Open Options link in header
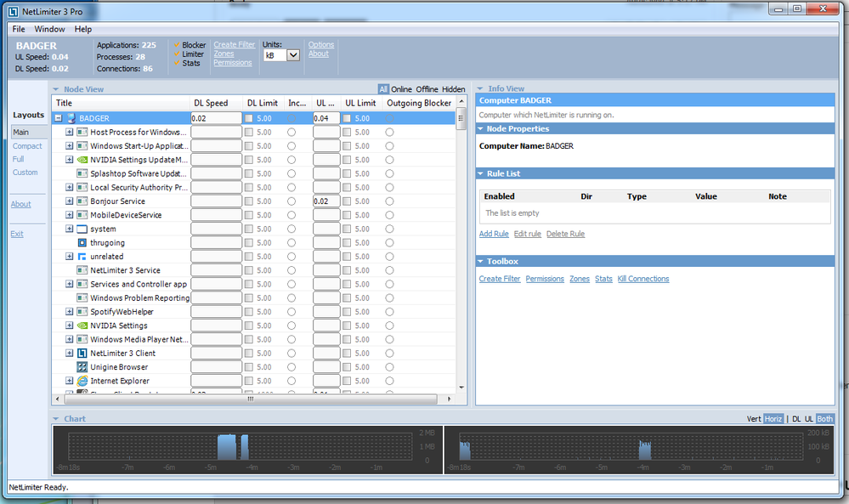849x504 pixels. pyautogui.click(x=321, y=44)
